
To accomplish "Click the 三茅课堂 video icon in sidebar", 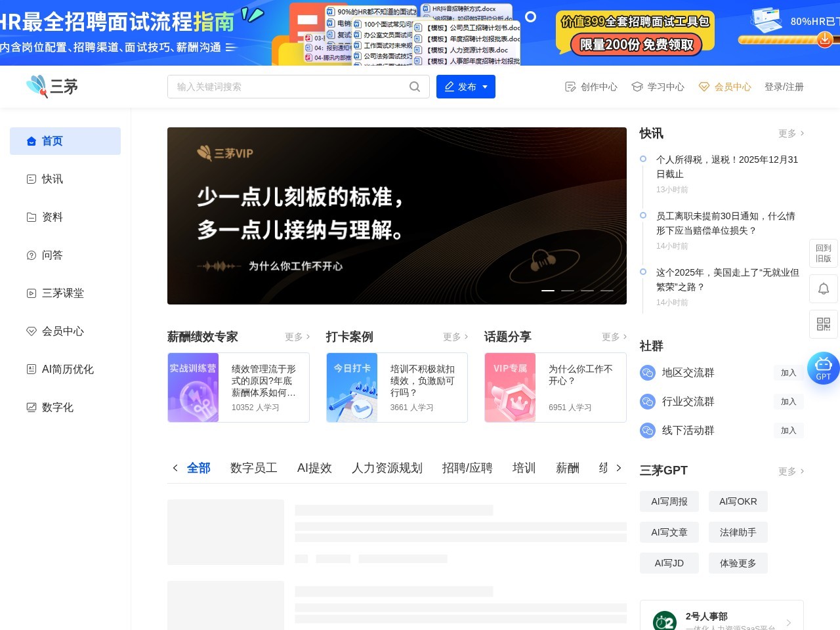I will tap(31, 293).
